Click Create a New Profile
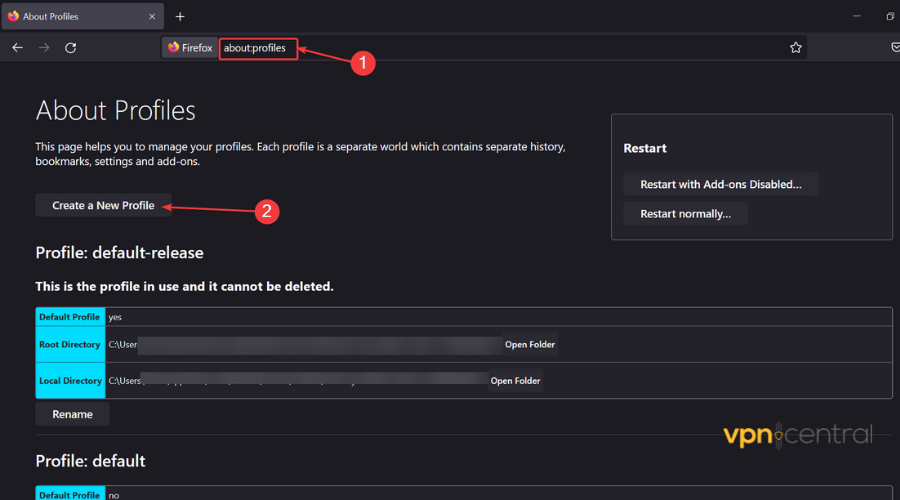The image size is (900, 500). click(x=103, y=206)
